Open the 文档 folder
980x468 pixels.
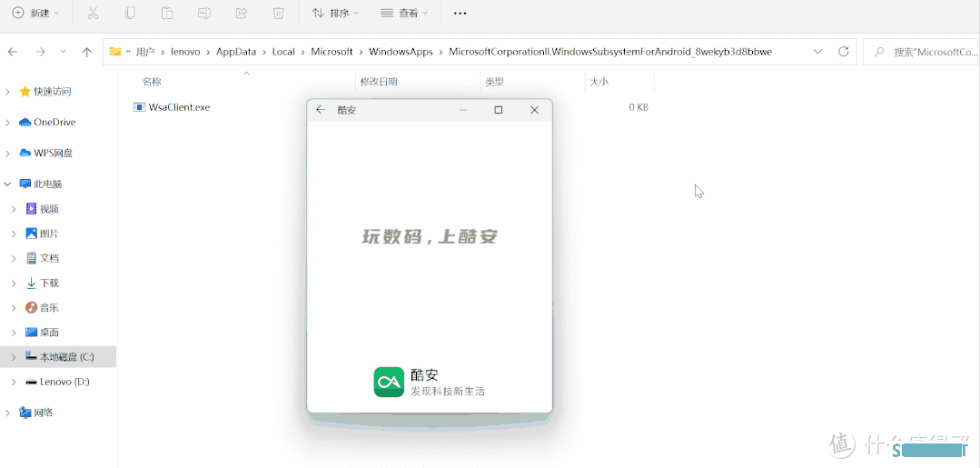[49, 258]
